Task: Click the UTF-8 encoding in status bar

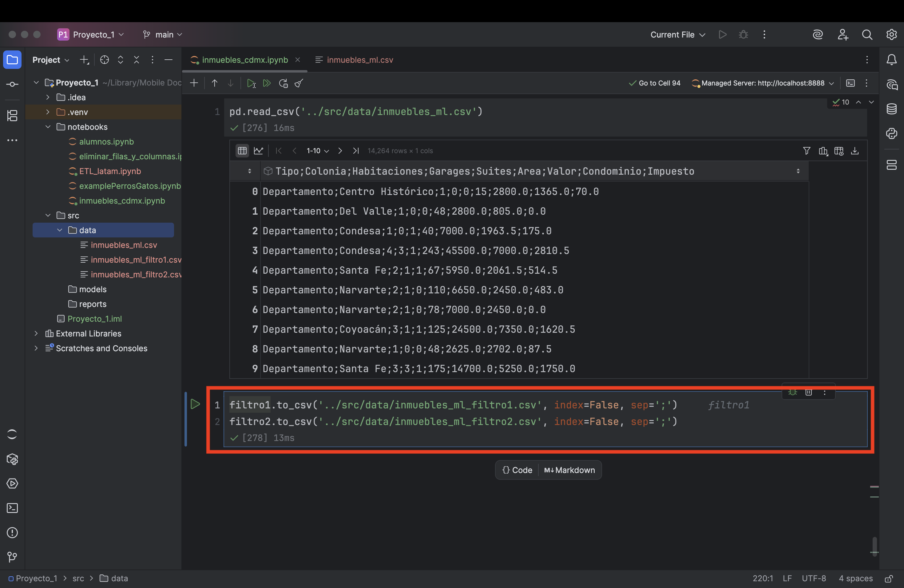Action: coord(814,578)
